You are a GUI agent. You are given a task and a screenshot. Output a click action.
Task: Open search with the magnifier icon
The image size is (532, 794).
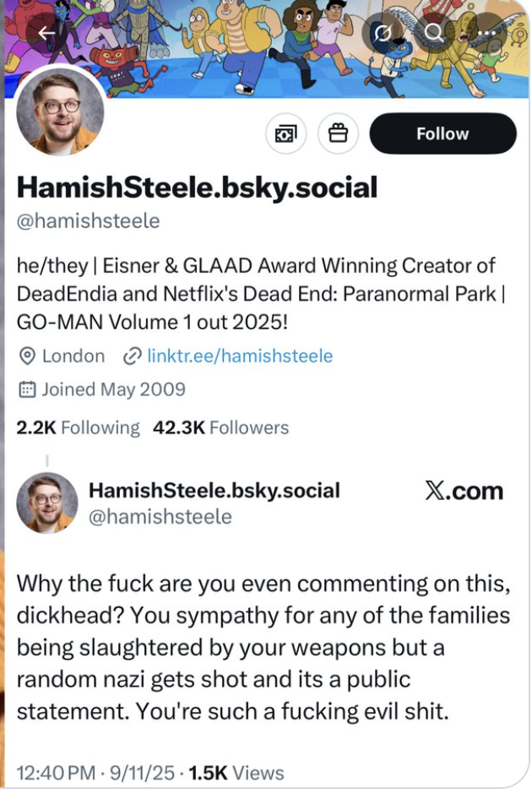pyautogui.click(x=435, y=34)
